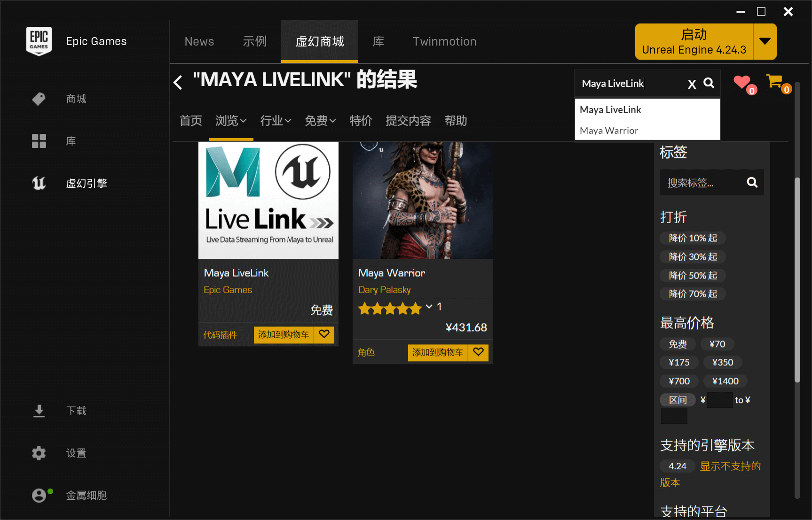This screenshot has height=520, width=812.
Task: Expand the Maya Warrior rating chevron
Action: tap(429, 307)
